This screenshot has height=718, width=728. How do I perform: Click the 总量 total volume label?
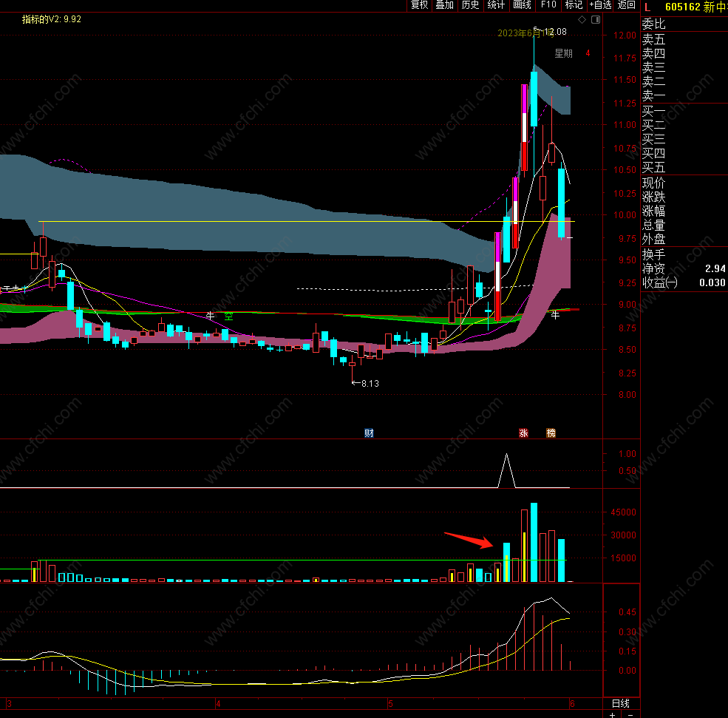(x=653, y=226)
